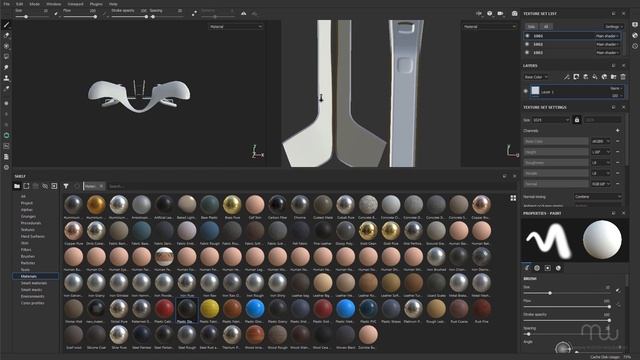The image size is (640, 360).
Task: Open Base Color channel format dropdown
Action: tap(601, 141)
